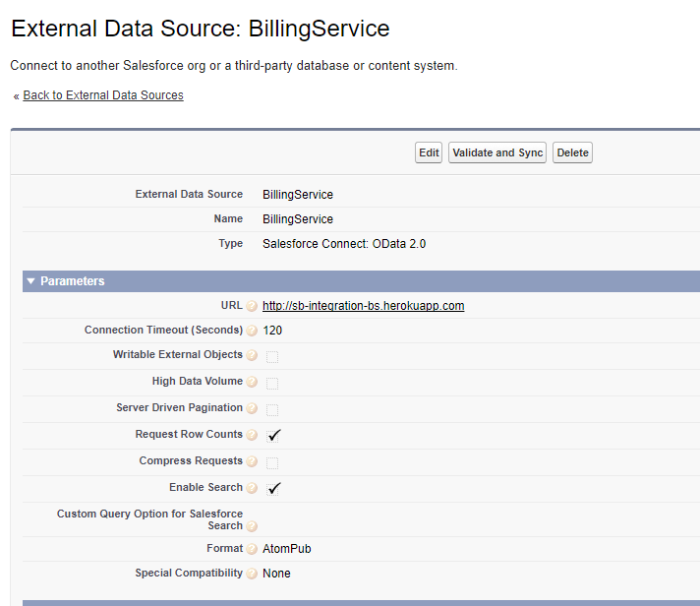This screenshot has width=700, height=606.
Task: Click the Validate and Sync button
Action: [497, 152]
